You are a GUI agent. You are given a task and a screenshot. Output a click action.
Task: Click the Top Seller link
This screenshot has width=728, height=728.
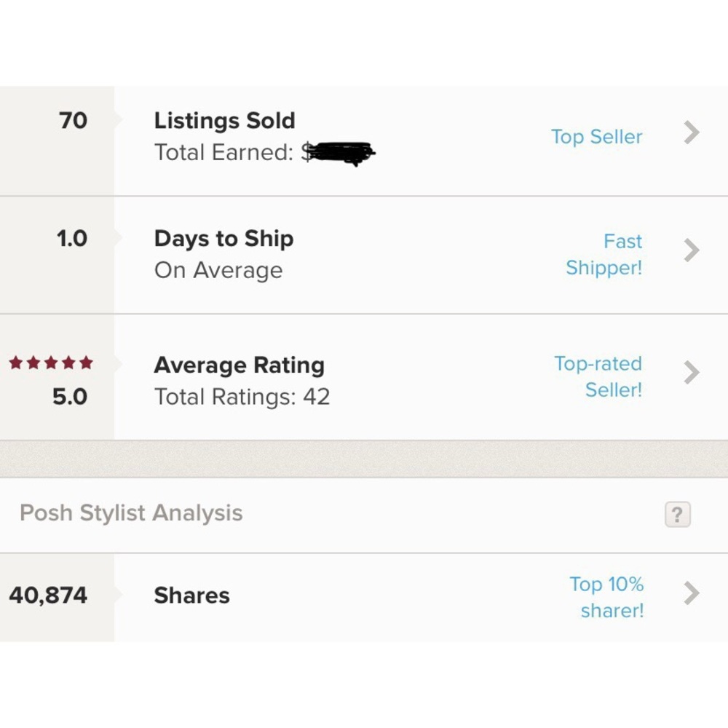596,137
